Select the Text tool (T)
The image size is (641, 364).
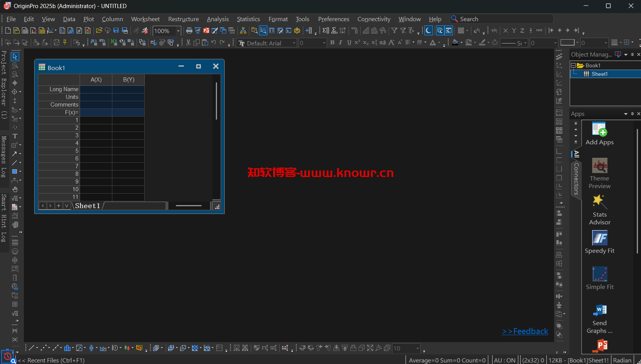pyautogui.click(x=15, y=136)
